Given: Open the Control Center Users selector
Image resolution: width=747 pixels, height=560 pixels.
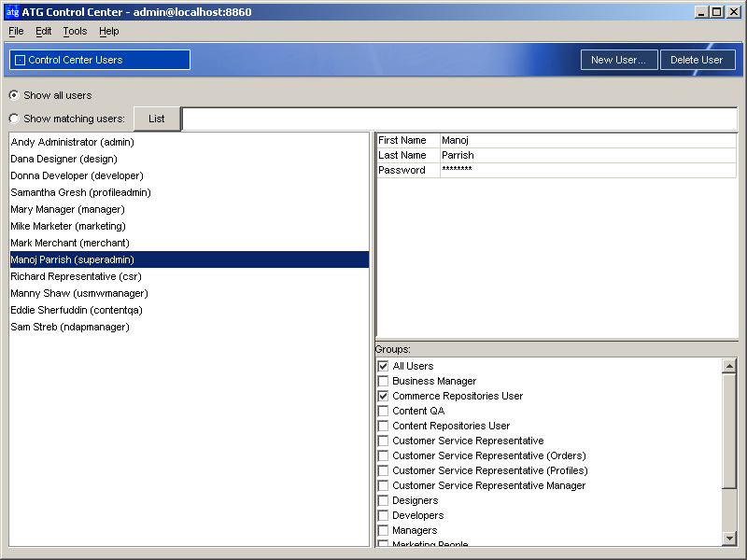Looking at the screenshot, I should (100, 60).
